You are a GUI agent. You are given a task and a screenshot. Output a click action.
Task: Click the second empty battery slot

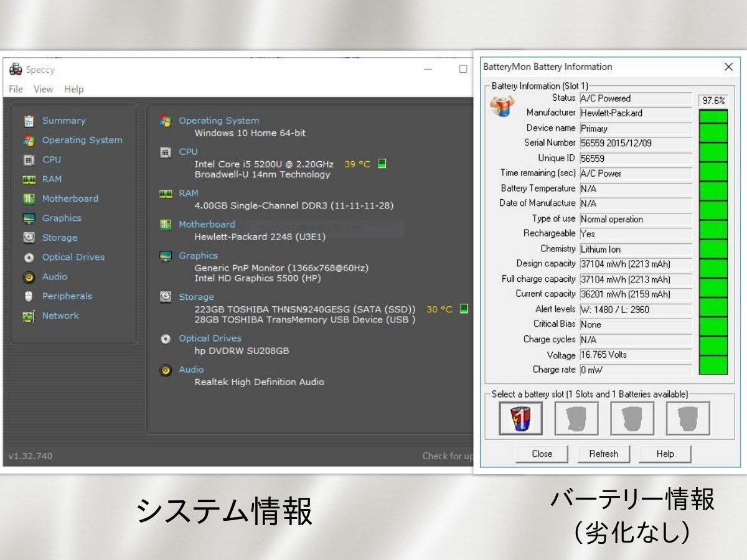pos(576,418)
